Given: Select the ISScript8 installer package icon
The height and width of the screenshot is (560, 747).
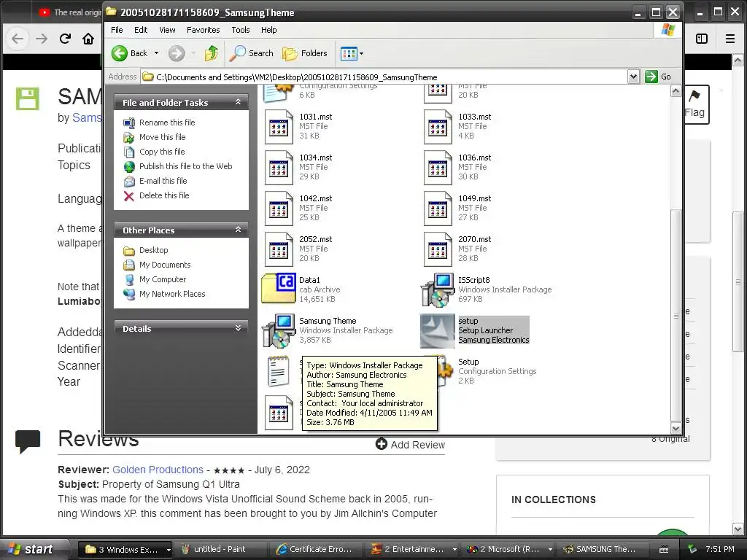Looking at the screenshot, I should (438, 289).
